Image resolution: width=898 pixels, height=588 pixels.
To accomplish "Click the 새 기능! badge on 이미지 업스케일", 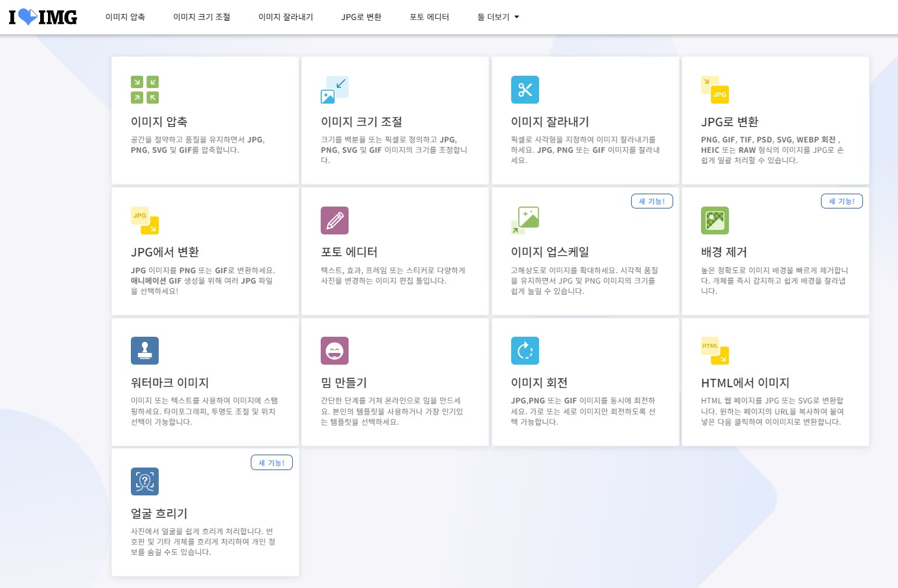I will coord(652,201).
